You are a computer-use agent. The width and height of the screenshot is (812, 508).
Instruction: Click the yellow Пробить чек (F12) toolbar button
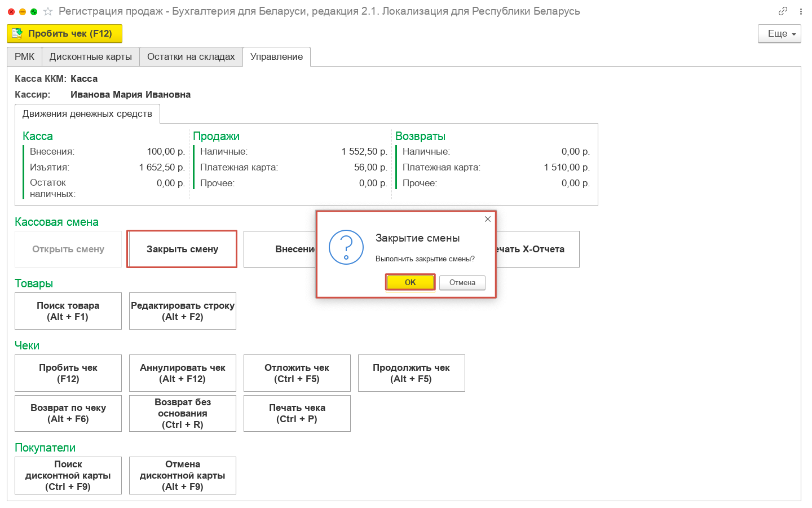click(x=64, y=34)
